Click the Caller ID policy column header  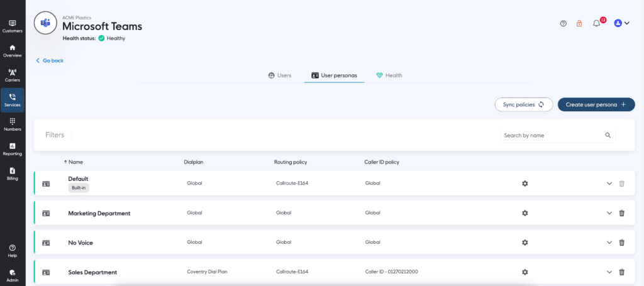click(x=382, y=162)
